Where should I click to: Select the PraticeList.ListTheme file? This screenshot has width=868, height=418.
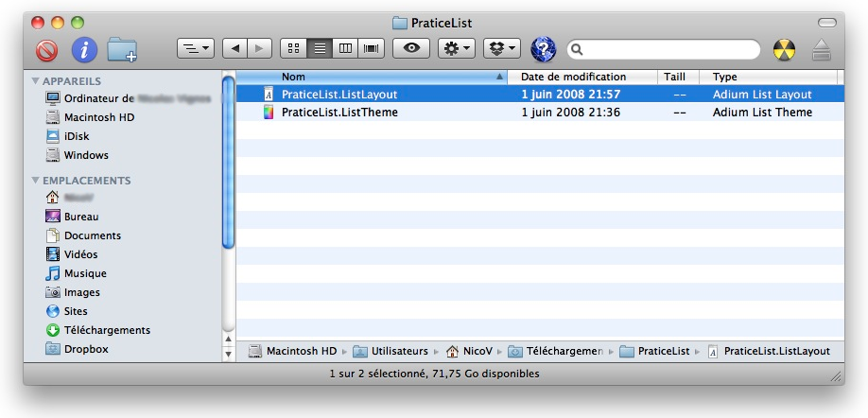tap(339, 112)
